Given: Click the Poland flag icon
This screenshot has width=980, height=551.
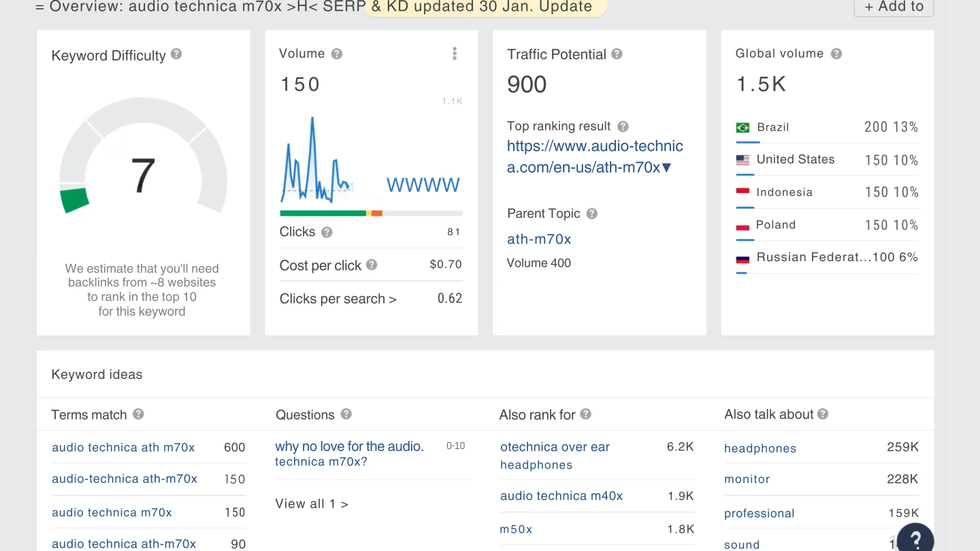Looking at the screenshot, I should coord(742,225).
